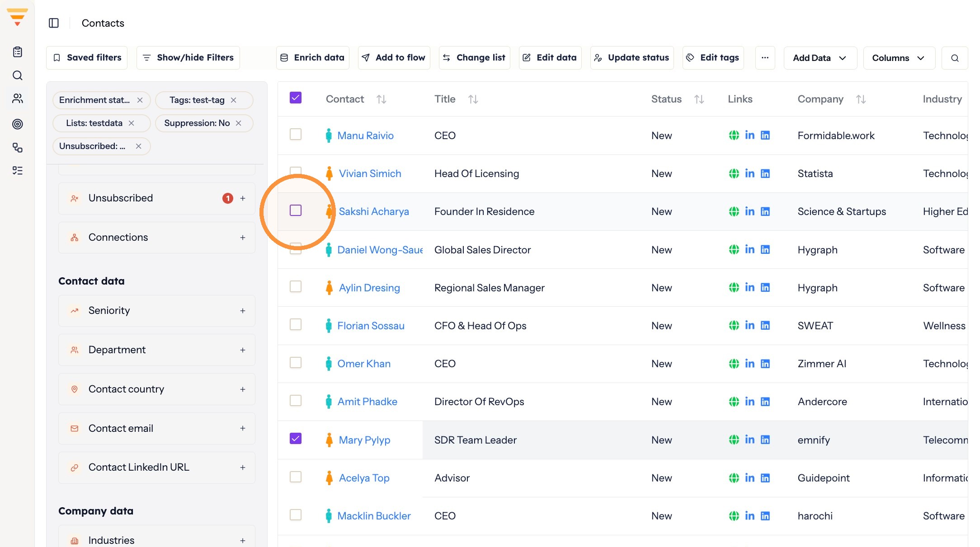Open the magnifier icon in left rail
This screenshot has width=980, height=547.
tap(18, 75)
